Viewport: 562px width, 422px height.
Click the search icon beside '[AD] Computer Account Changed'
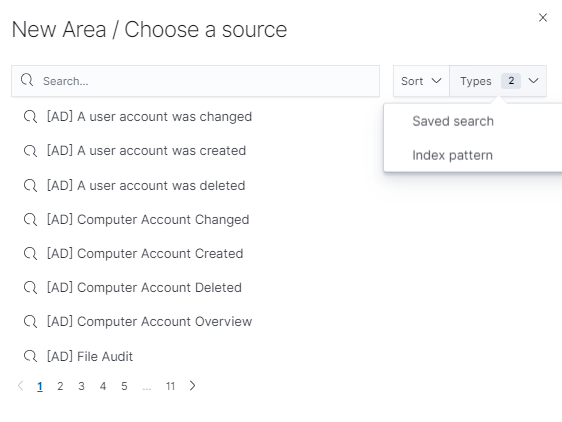pyautogui.click(x=30, y=220)
